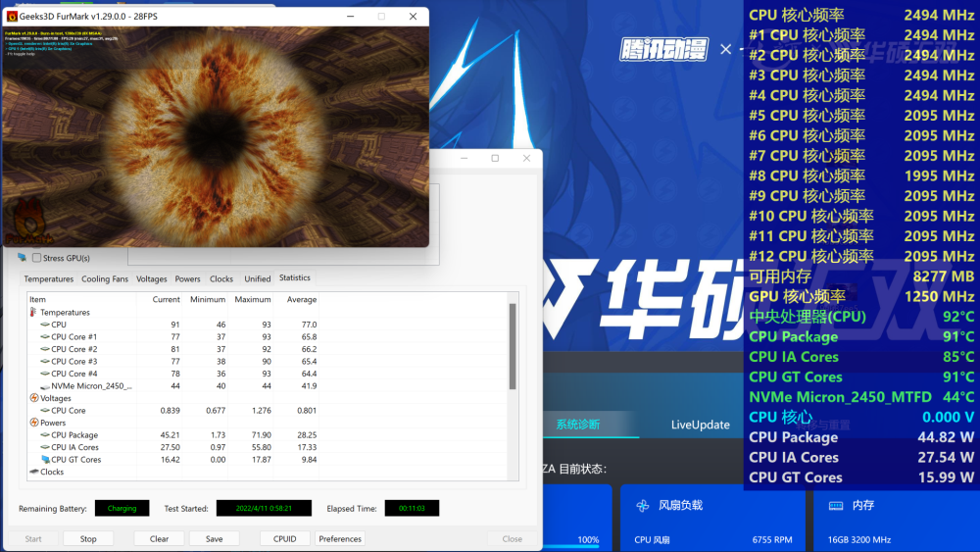The width and height of the screenshot is (980, 552).
Task: Open the 系统诊断 tab
Action: pyautogui.click(x=578, y=425)
